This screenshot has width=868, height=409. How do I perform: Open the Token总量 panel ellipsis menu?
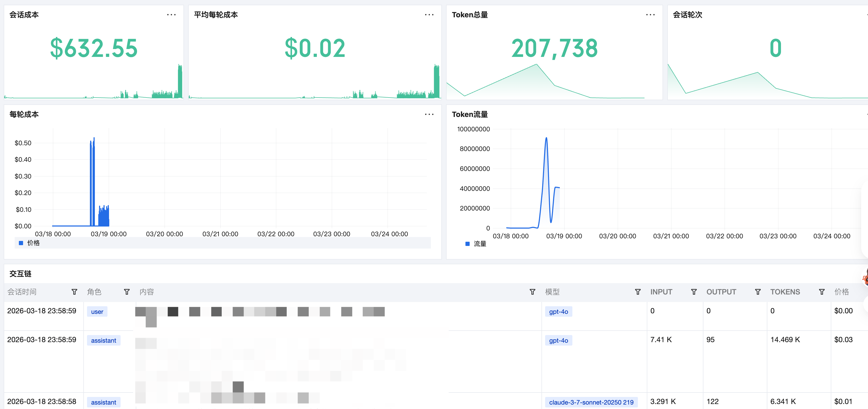pyautogui.click(x=650, y=15)
